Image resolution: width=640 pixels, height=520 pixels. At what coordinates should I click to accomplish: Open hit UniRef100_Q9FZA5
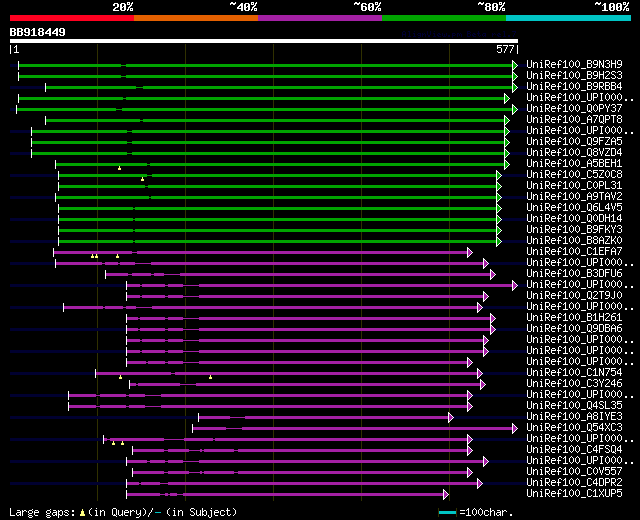[574, 141]
